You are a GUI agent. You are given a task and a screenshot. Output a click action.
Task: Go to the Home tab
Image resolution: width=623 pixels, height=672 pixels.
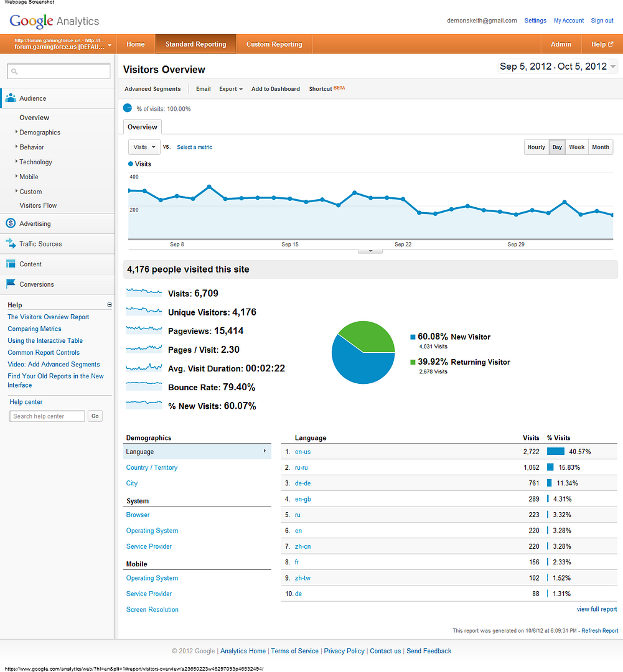(135, 44)
